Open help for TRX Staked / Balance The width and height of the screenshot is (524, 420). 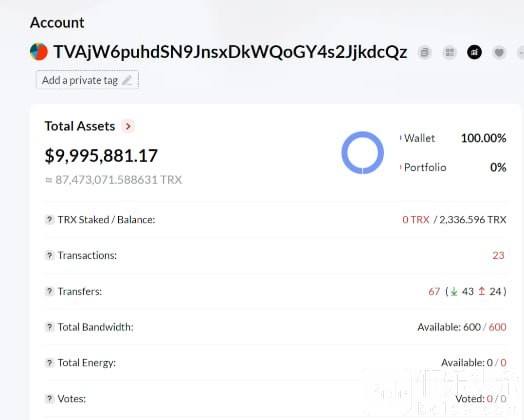pyautogui.click(x=49, y=220)
